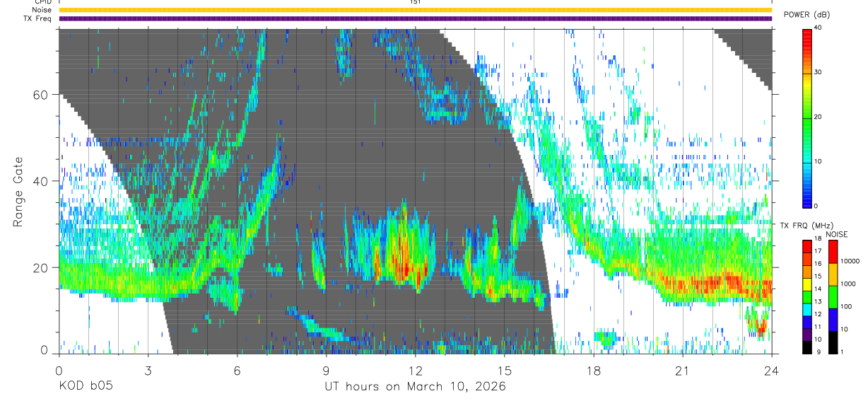This screenshot has width=868, height=401.
Task: Click the 6 tick on UT hours axis
Action: [x=237, y=371]
